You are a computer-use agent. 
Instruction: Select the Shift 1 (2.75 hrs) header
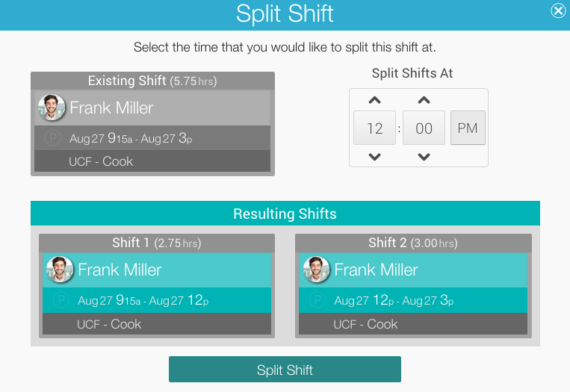[x=157, y=243]
